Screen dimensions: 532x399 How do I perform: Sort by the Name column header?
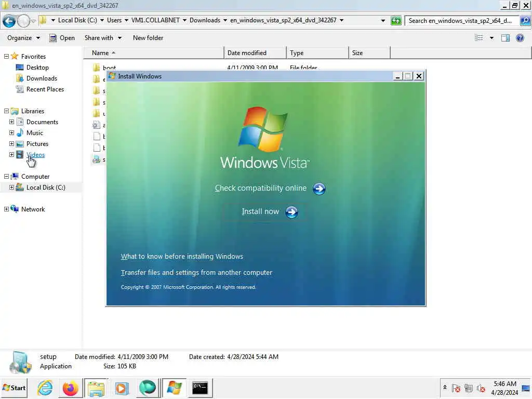point(154,53)
